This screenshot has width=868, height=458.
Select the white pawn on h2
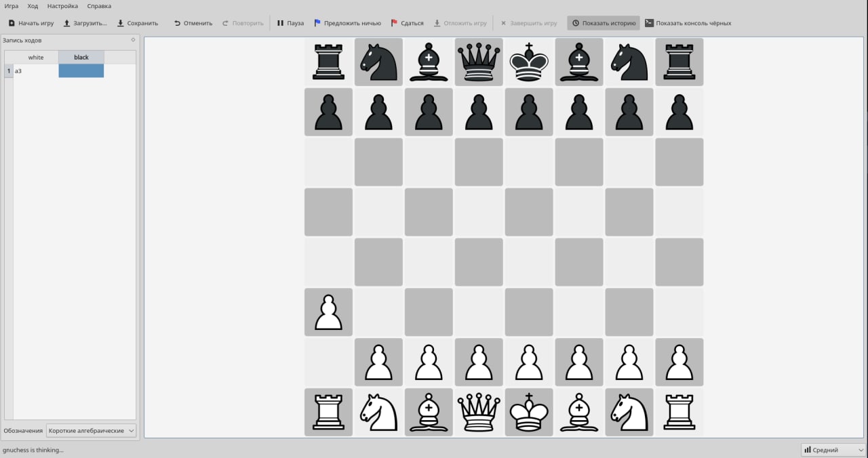(679, 362)
